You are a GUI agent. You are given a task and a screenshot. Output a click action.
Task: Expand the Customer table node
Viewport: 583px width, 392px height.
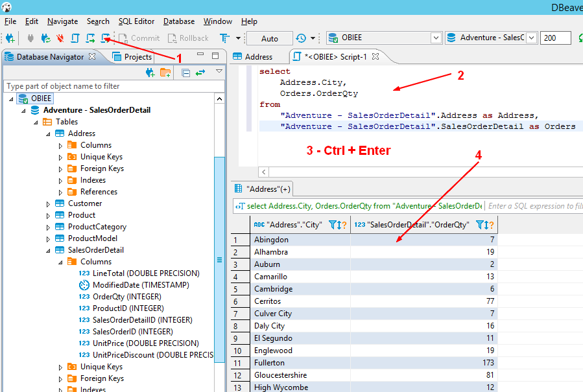point(47,203)
